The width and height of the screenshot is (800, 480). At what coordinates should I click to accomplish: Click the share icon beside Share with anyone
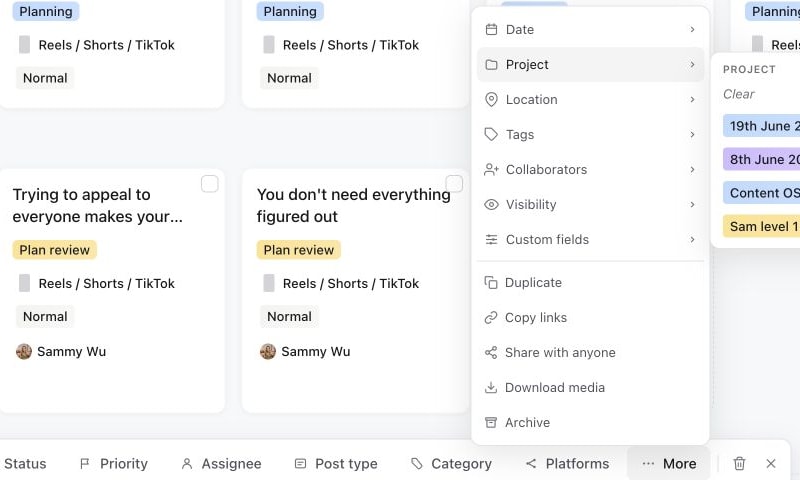[490, 352]
